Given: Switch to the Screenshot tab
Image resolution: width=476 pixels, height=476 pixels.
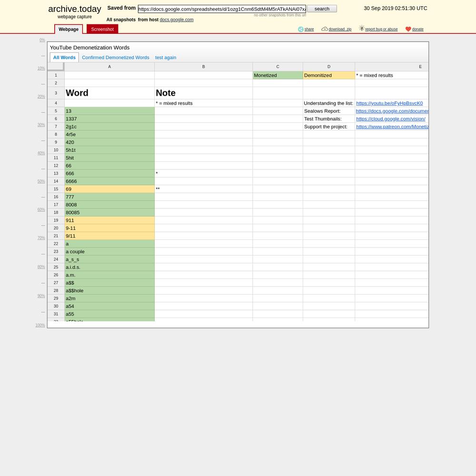Looking at the screenshot, I should click(x=102, y=29).
